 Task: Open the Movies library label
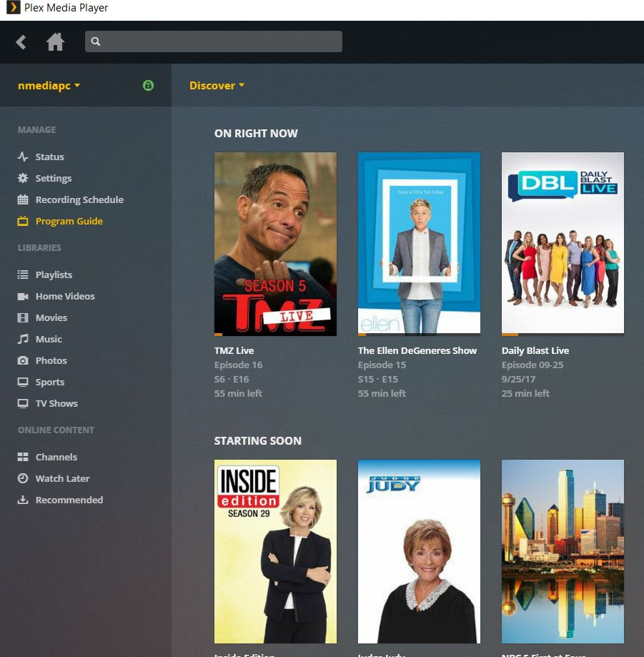(51, 317)
